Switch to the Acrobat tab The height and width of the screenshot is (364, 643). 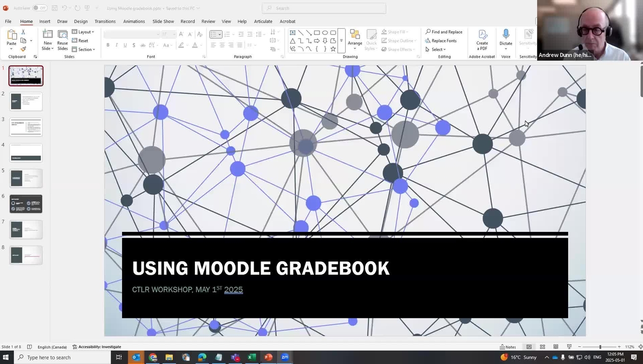[287, 22]
